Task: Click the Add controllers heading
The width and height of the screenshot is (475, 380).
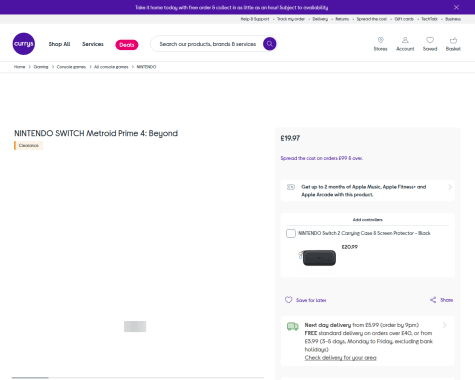Action: coord(368,220)
